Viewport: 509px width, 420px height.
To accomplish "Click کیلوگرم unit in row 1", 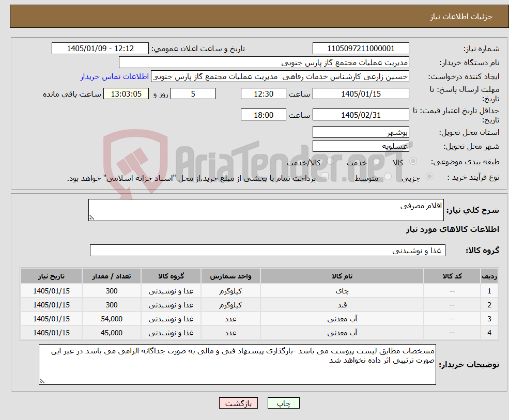I will (x=230, y=291).
